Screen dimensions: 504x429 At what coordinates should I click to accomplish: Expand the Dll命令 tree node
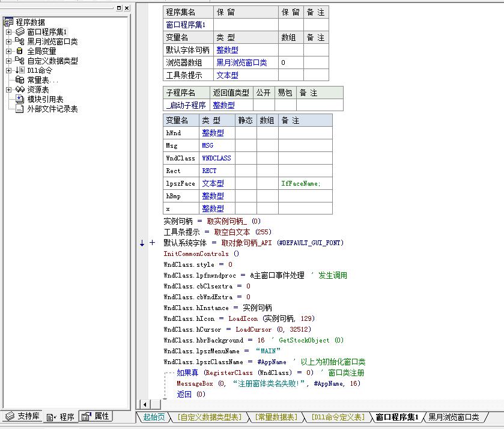click(8, 70)
